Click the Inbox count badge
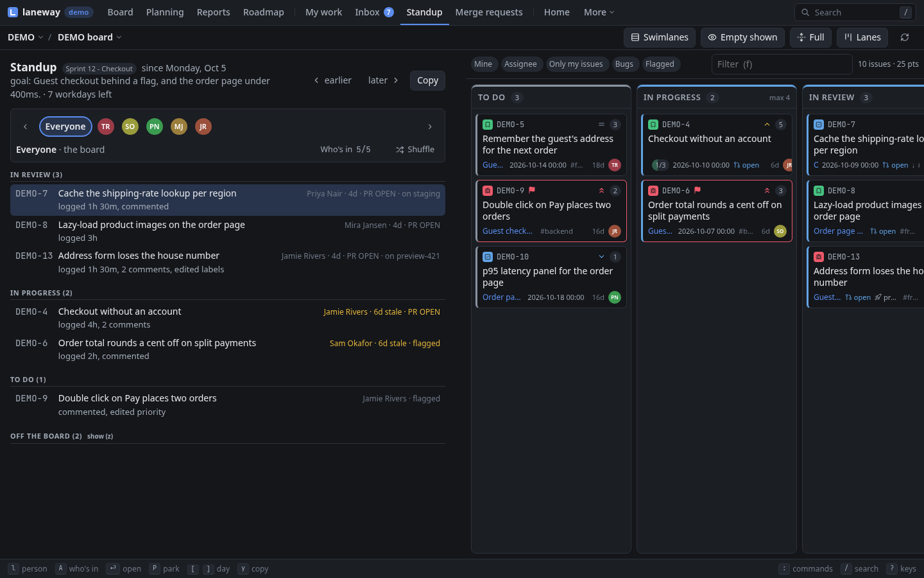The height and width of the screenshot is (578, 924). [x=388, y=12]
